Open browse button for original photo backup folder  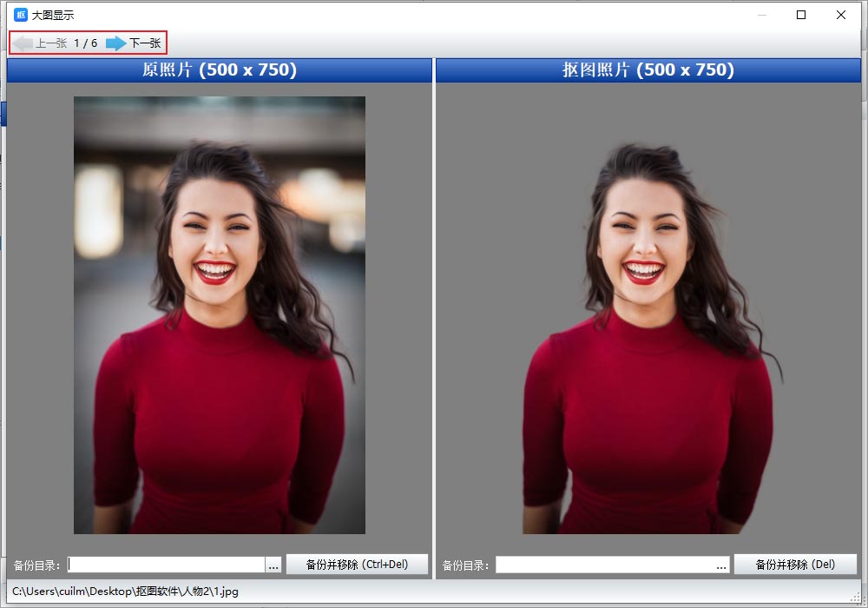[x=273, y=565]
